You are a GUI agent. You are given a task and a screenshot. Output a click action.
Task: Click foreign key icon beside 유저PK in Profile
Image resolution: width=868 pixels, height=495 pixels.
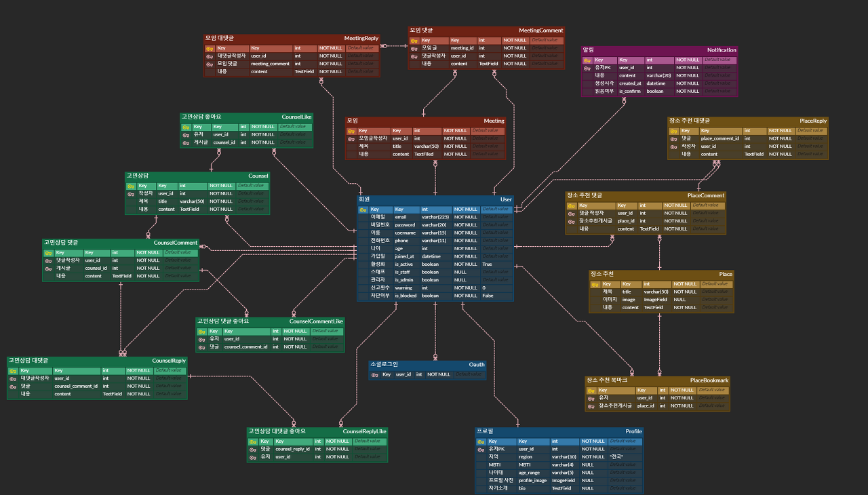481,449
